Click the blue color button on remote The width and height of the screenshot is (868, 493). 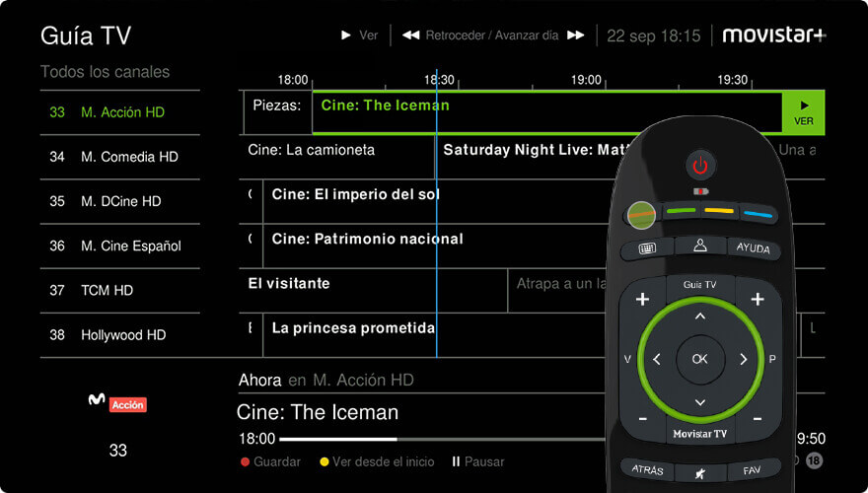pyautogui.click(x=758, y=214)
